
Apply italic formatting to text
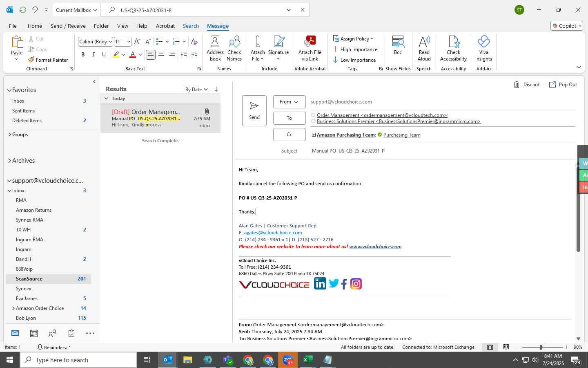pos(94,54)
